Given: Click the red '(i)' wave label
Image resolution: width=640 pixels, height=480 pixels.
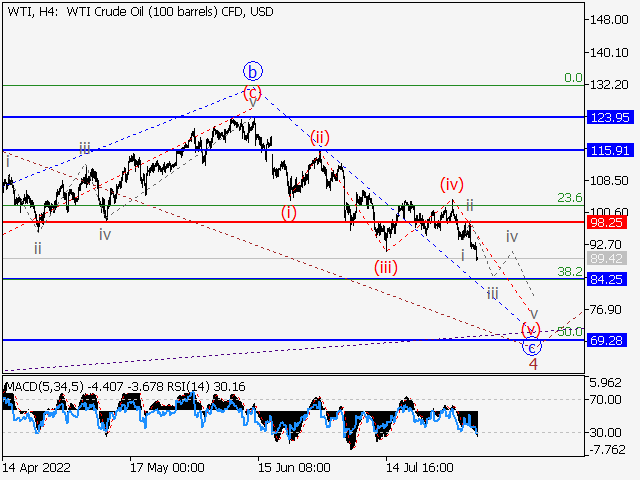Looking at the screenshot, I should tap(289, 213).
